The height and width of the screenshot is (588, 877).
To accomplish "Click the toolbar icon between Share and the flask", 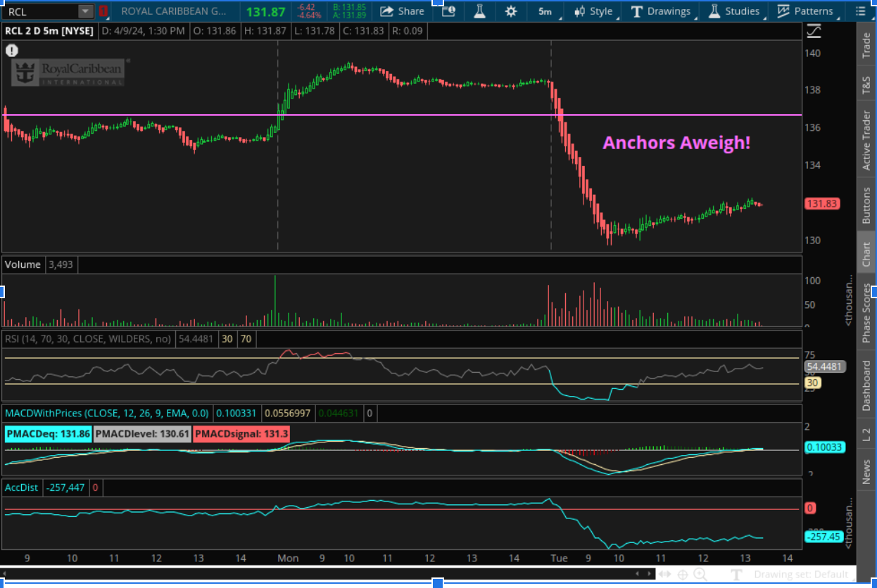I will coord(448,11).
